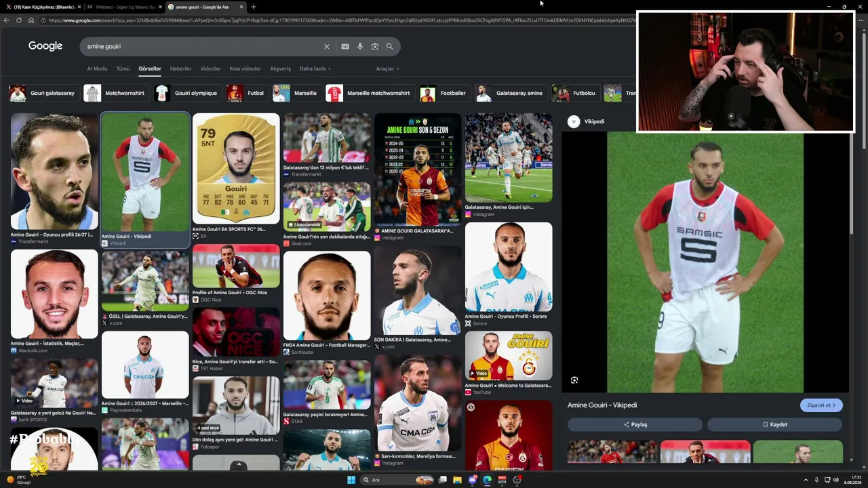Close the 14Yabancı Süper Lig tab

click(160, 7)
